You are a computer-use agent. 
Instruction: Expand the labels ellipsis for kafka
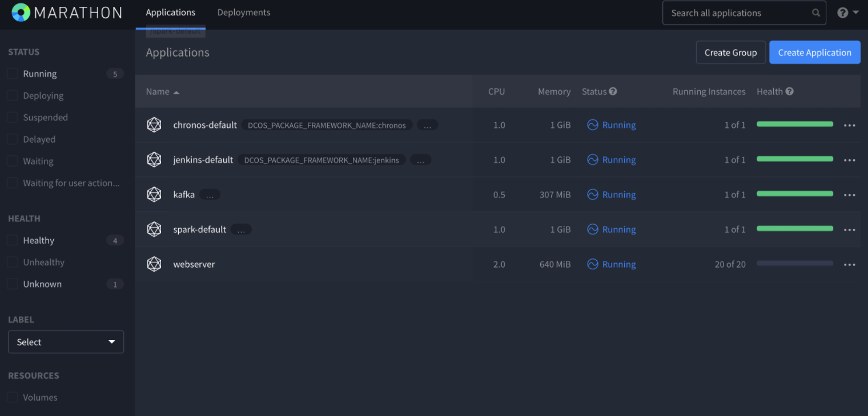point(210,195)
